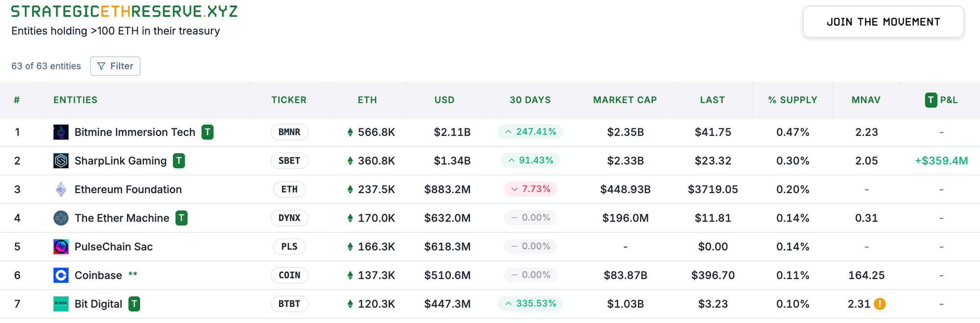Click the 91.43% 30-day change badge
This screenshot has height=323, width=980.
pos(530,160)
